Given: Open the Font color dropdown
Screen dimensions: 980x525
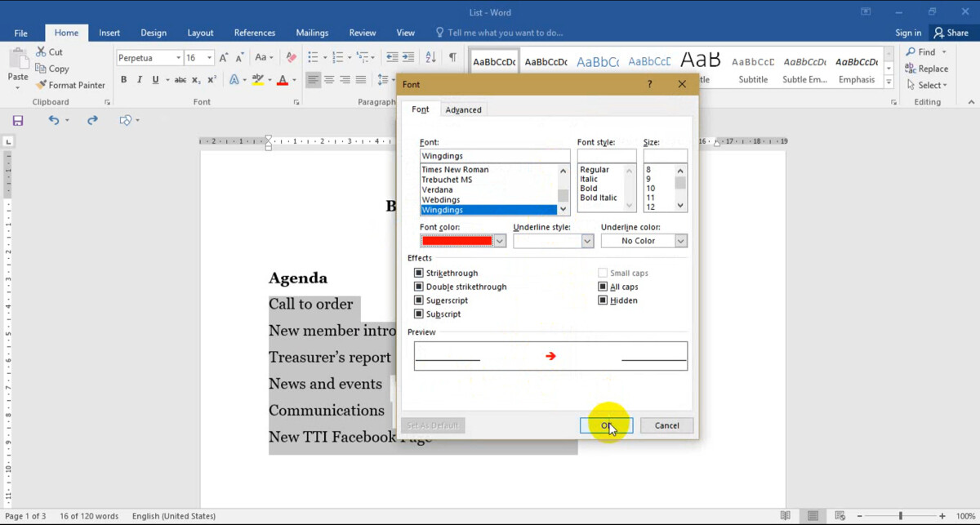Looking at the screenshot, I should (499, 241).
